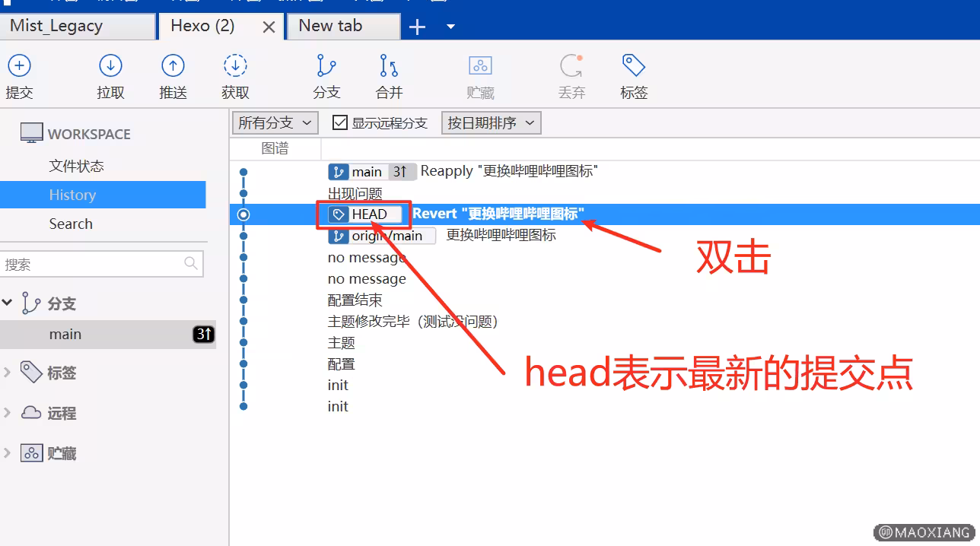980x546 pixels.
Task: Click the 合并 (Merge) toolbar icon
Action: point(389,67)
